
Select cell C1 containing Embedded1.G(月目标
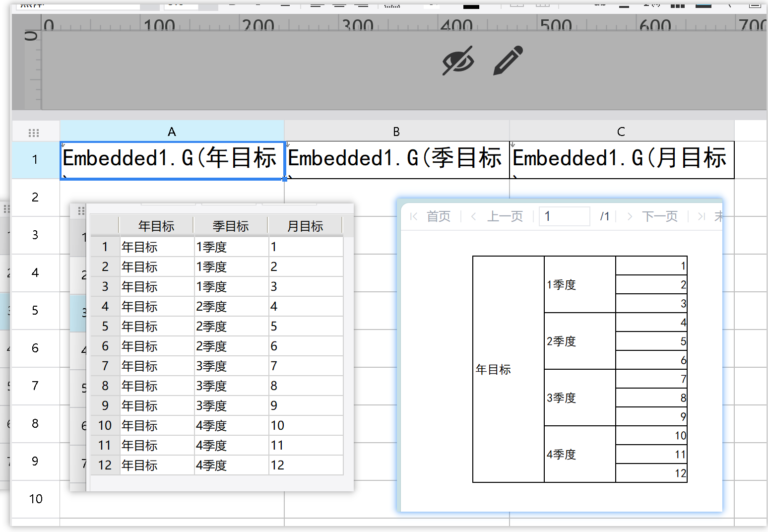click(622, 160)
